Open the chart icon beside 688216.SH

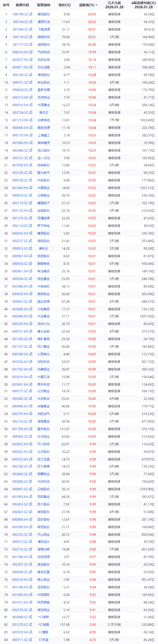tap(31, 52)
